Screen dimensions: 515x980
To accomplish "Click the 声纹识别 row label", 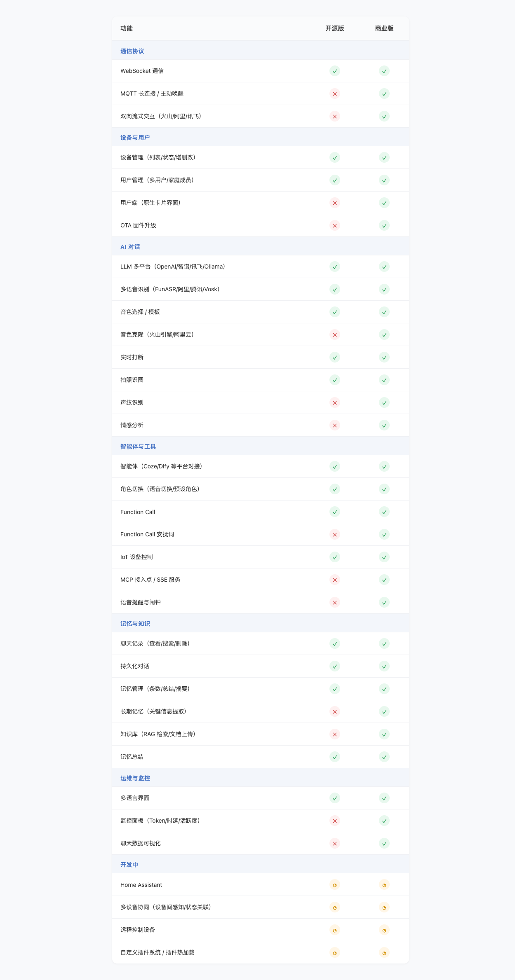I will click(x=132, y=402).
